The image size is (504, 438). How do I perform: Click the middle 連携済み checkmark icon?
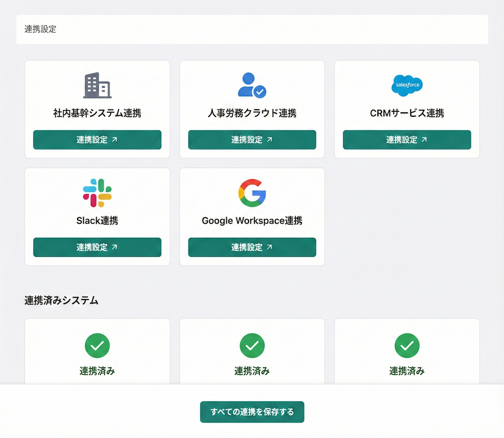click(252, 346)
